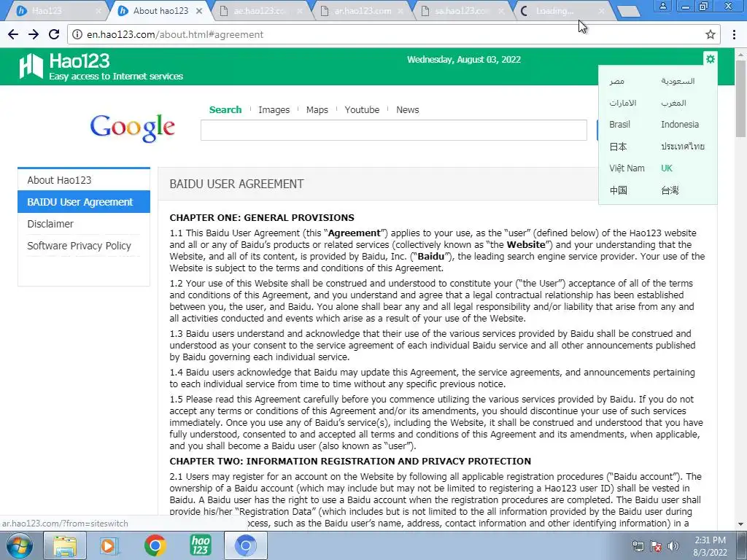Choose Brasil in country list
747x560 pixels.
pos(620,124)
